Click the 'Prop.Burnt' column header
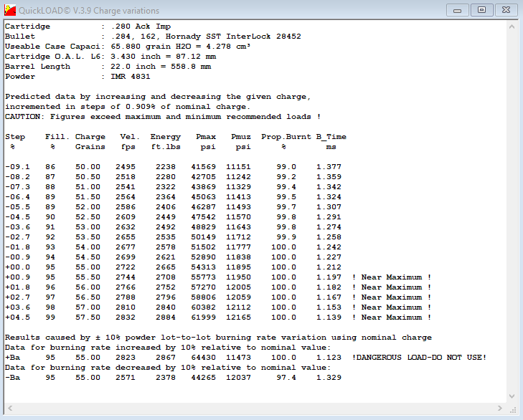Screen dimensions: 523x420 286,137
